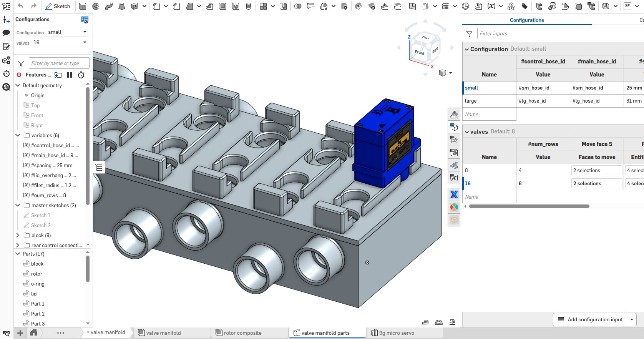
Task: Switch to the Configurations tab in right panel
Action: tap(527, 20)
